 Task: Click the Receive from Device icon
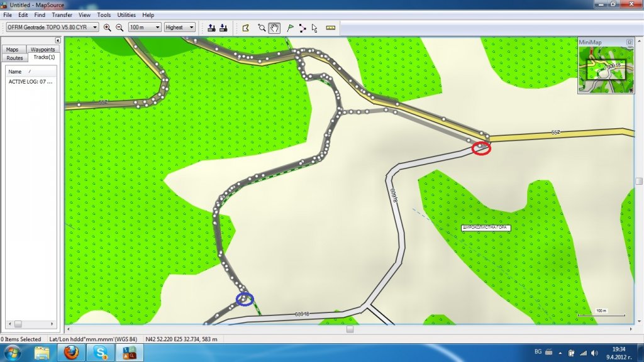223,28
